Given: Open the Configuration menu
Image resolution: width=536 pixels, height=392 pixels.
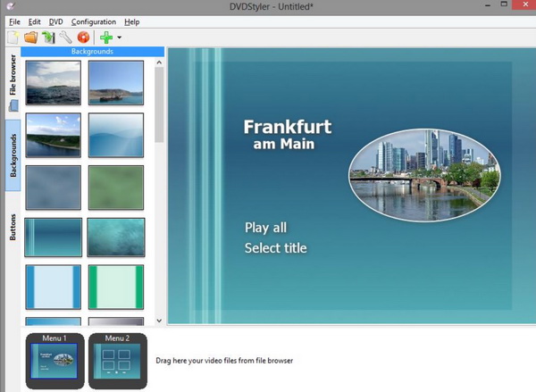Looking at the screenshot, I should pyautogui.click(x=94, y=21).
